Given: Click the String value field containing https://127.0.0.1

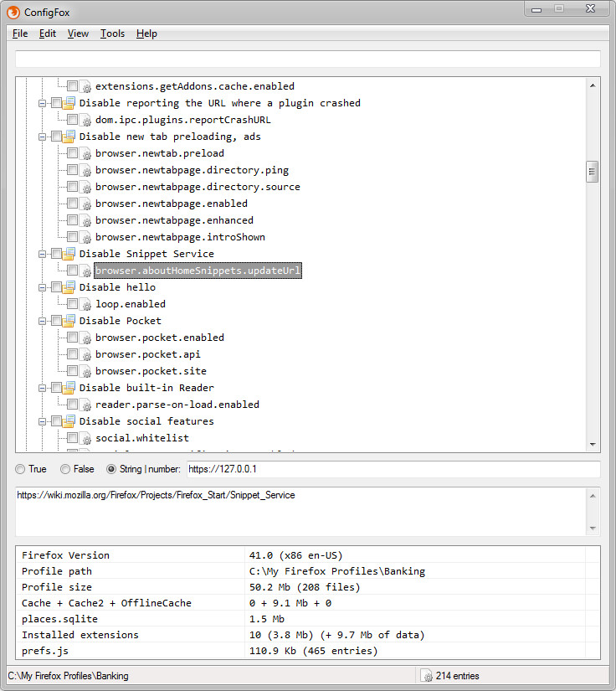Looking at the screenshot, I should 393,469.
